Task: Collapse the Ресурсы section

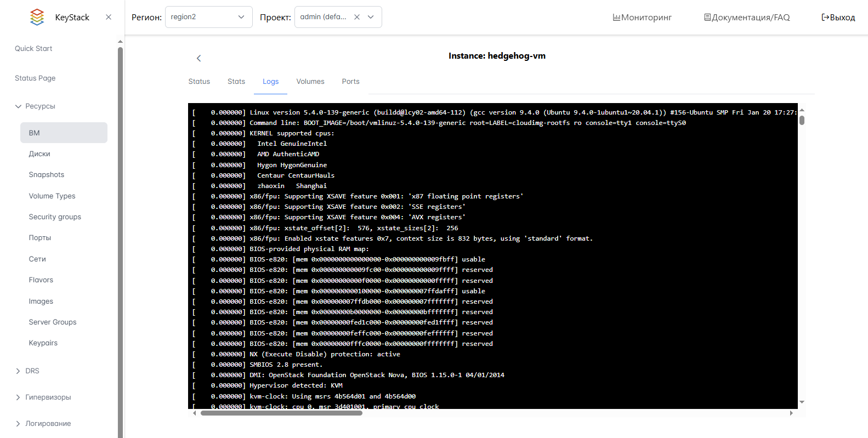Action: [x=19, y=106]
